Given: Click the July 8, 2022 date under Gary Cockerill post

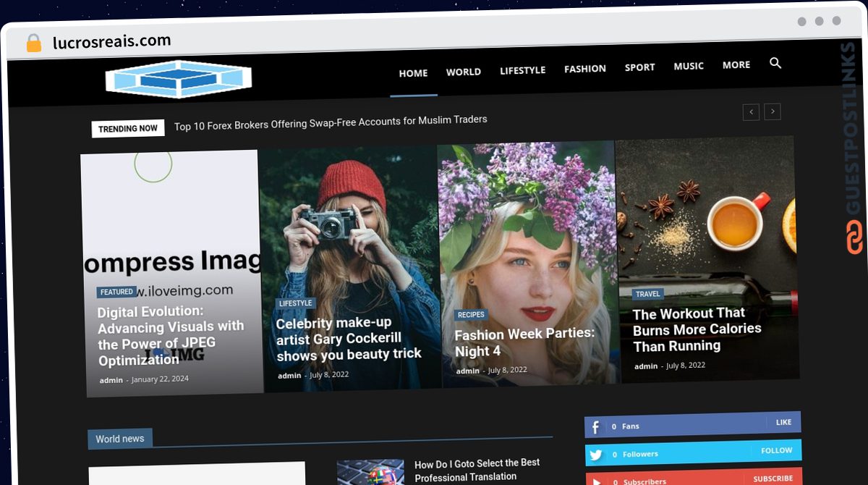Looking at the screenshot, I should coord(329,374).
